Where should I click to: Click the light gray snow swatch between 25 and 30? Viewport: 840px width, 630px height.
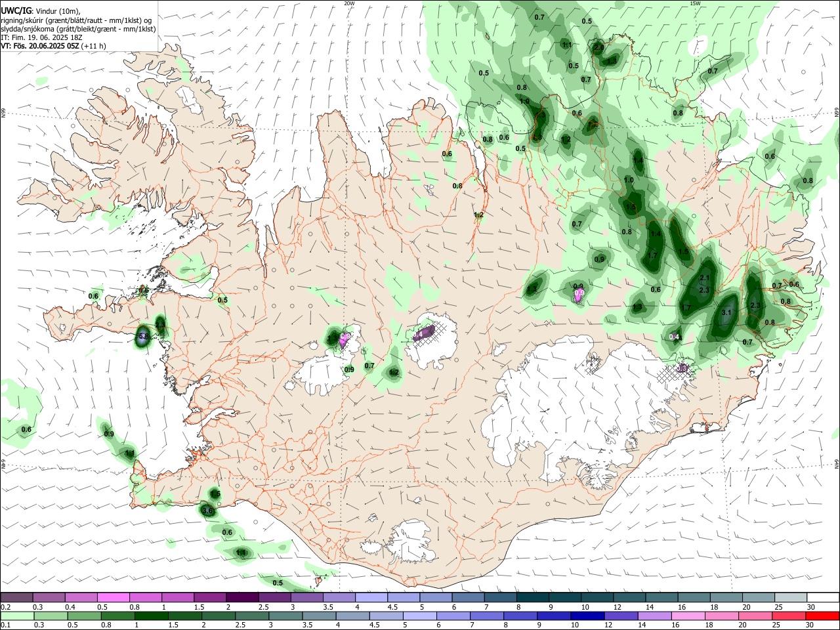click(x=790, y=597)
